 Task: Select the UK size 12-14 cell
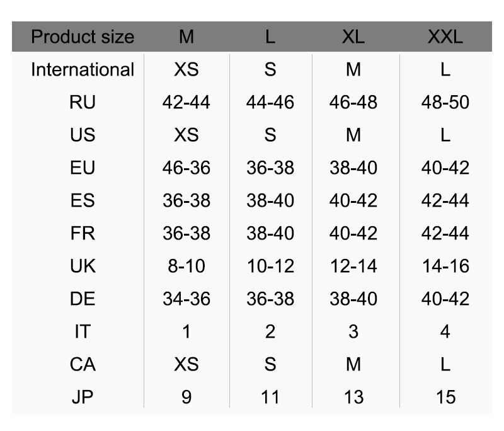pos(353,266)
